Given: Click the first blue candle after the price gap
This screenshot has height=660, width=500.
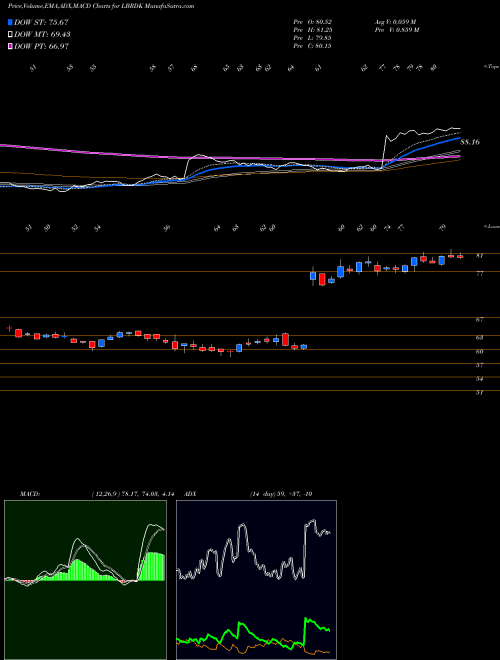Looking at the screenshot, I should click(x=313, y=276).
